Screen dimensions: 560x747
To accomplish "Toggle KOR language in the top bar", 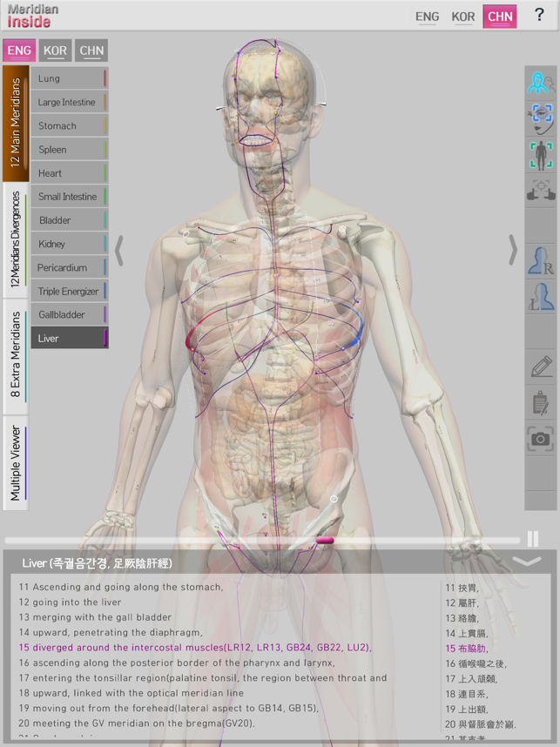I will (463, 17).
